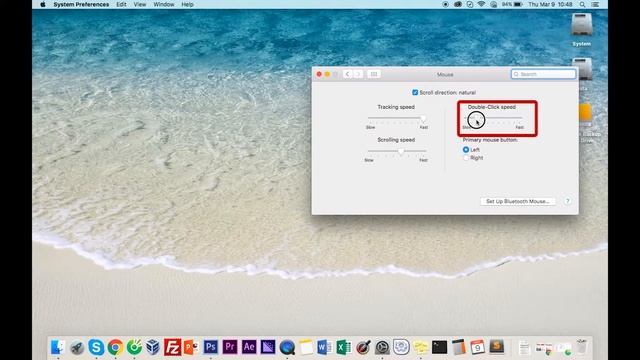Viewport: 640px width, 360px height.
Task: Adjust the Scrolling speed slider
Action: click(397, 151)
